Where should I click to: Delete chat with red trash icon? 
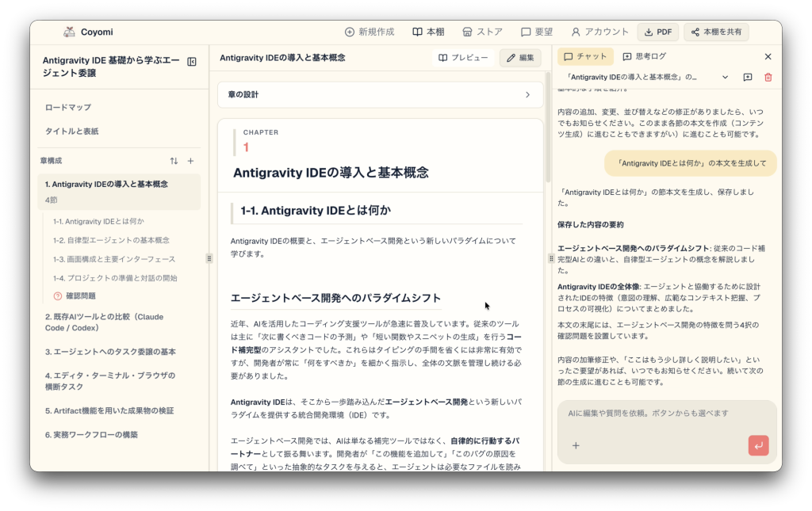(x=768, y=77)
